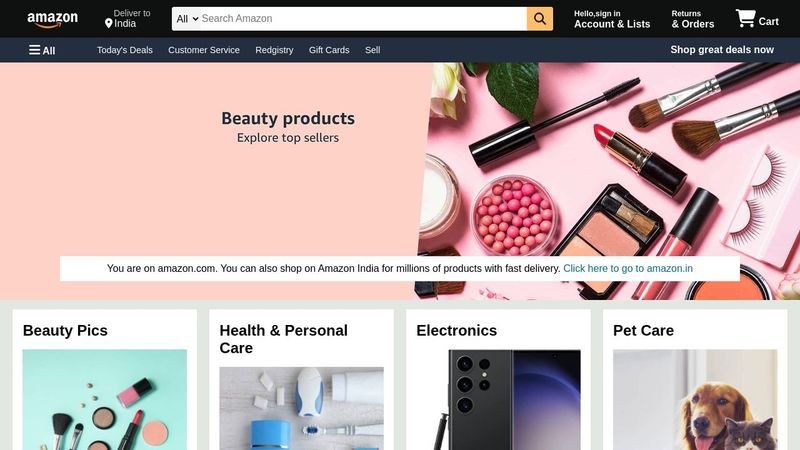The image size is (800, 450).
Task: Click the Sell link
Action: pyautogui.click(x=372, y=50)
